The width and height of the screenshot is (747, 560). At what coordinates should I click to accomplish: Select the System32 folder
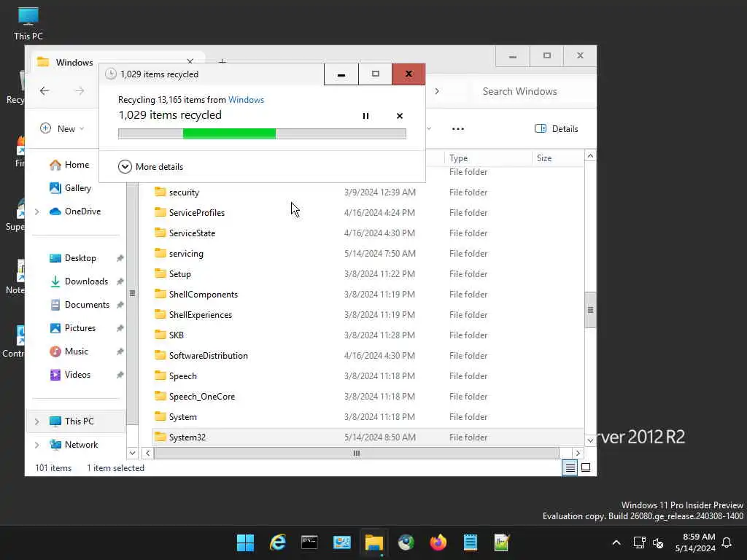368,437
